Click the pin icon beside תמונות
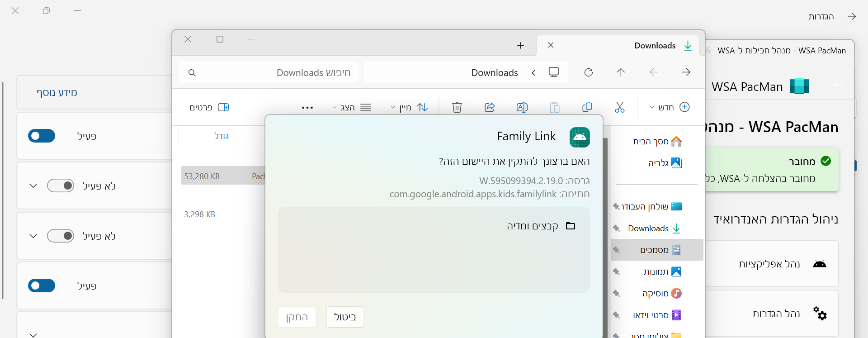Screen dimensions: 868x338 pos(616,271)
